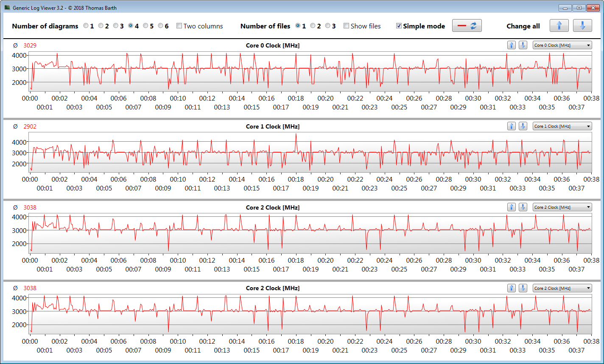
Task: Toggle the Show files checkbox
Action: coord(346,26)
